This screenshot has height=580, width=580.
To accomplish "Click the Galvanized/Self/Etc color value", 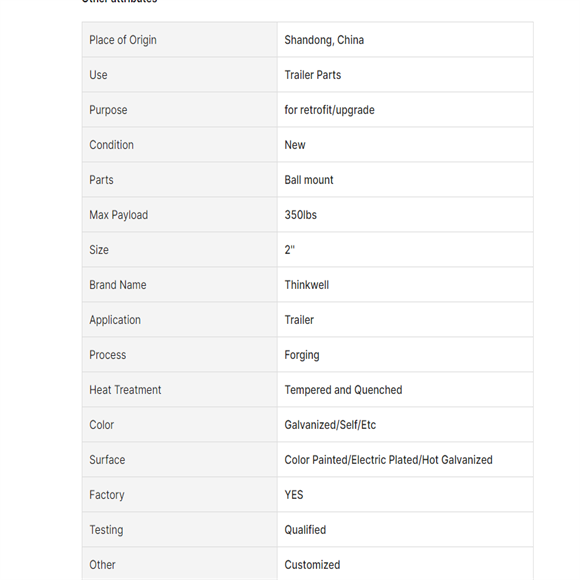I will pyautogui.click(x=330, y=425).
